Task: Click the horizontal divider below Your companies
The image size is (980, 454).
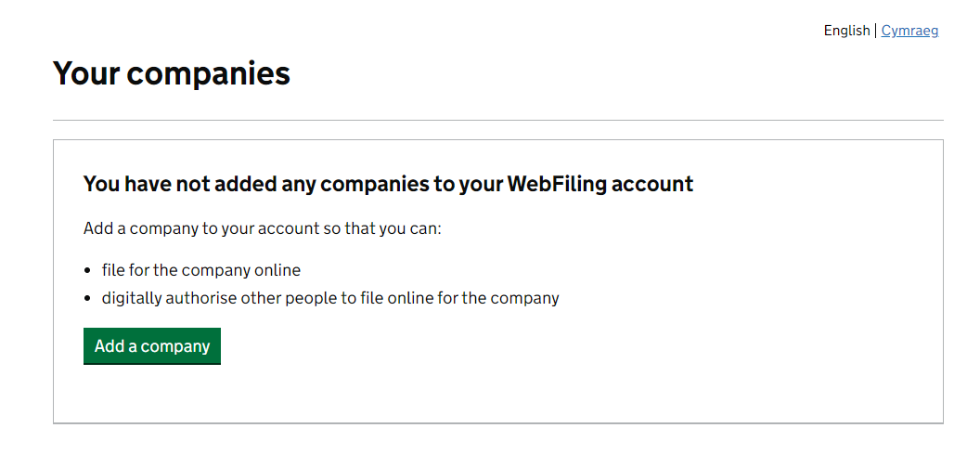Action: 497,121
